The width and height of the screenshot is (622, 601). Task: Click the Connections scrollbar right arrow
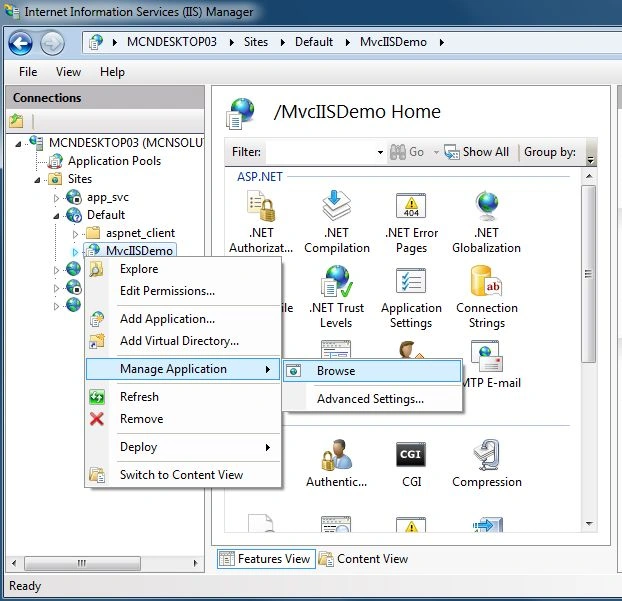tap(195, 563)
